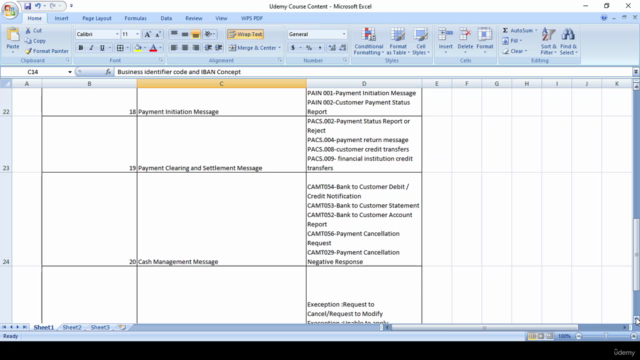Switch to Formulas tab

tap(136, 18)
